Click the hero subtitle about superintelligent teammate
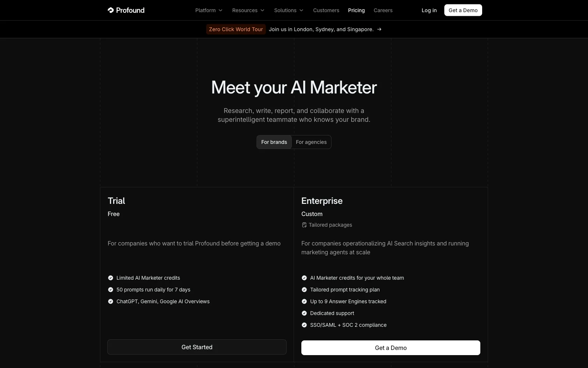Image resolution: width=588 pixels, height=368 pixels. tap(294, 115)
